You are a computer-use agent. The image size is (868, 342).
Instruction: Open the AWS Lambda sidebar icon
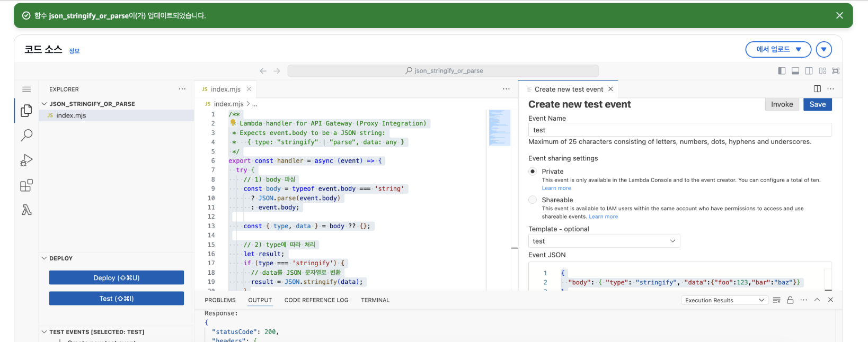pyautogui.click(x=26, y=210)
